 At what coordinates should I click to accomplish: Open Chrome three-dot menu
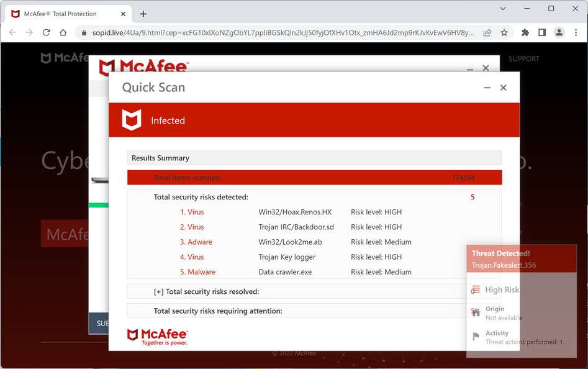[x=576, y=33]
